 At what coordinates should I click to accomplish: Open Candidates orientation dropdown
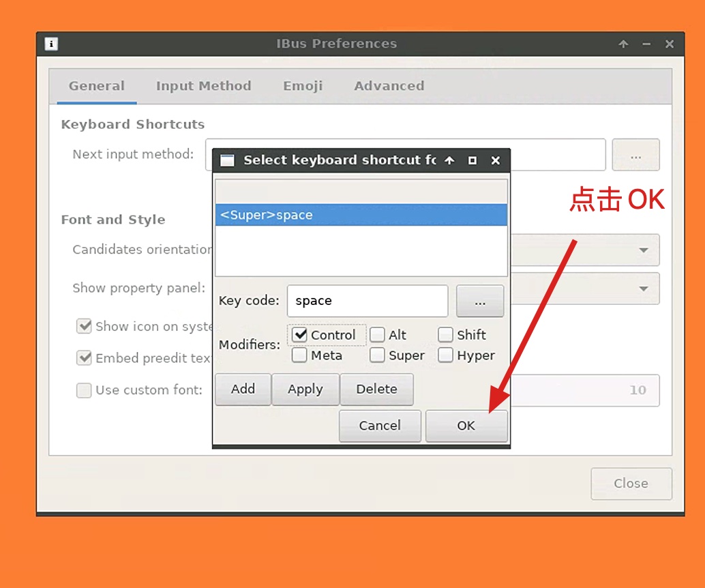(x=585, y=250)
